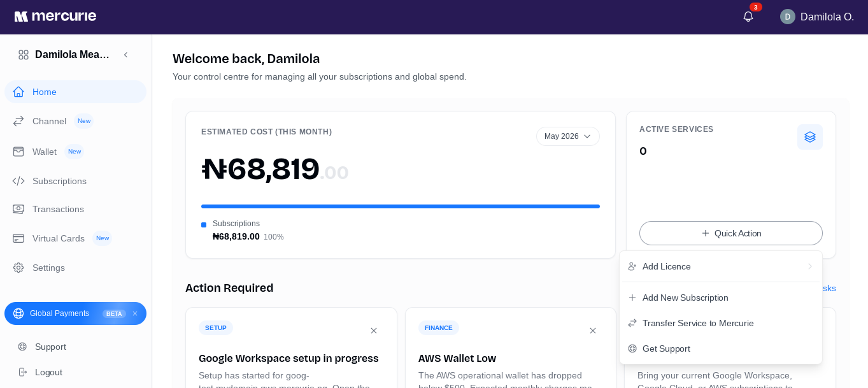868x388 pixels.
Task: Click the Active Services layers icon
Action: point(810,137)
